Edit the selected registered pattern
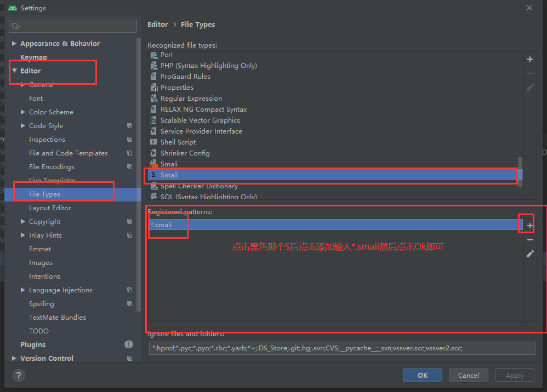The image size is (547, 392). pyautogui.click(x=529, y=254)
